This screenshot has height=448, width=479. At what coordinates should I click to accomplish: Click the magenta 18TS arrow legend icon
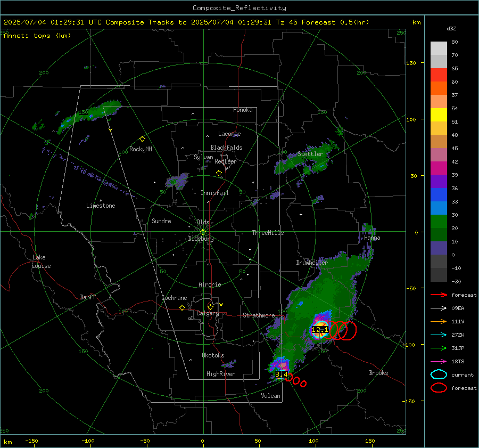pos(439,362)
